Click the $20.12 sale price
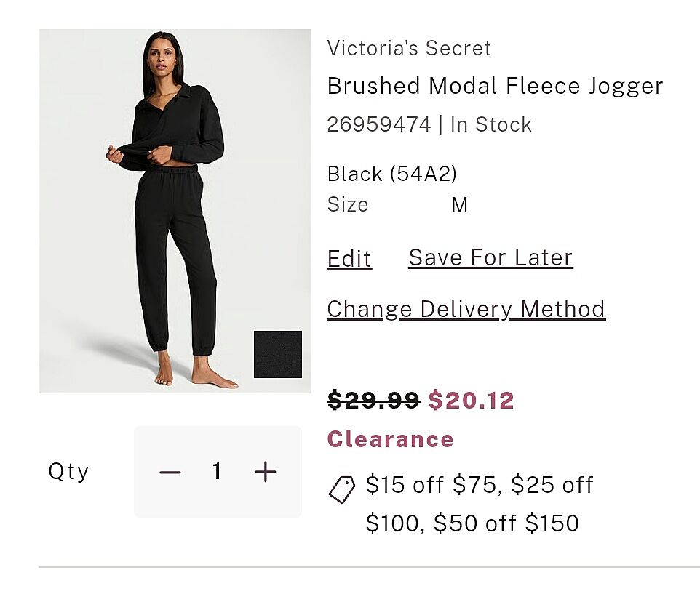The image size is (700, 602). [x=471, y=400]
